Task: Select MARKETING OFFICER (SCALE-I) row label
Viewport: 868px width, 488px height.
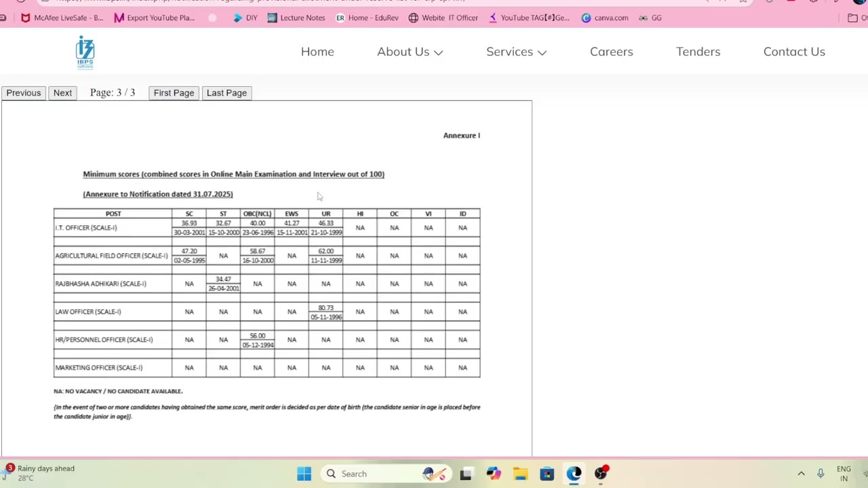Action: click(x=99, y=367)
